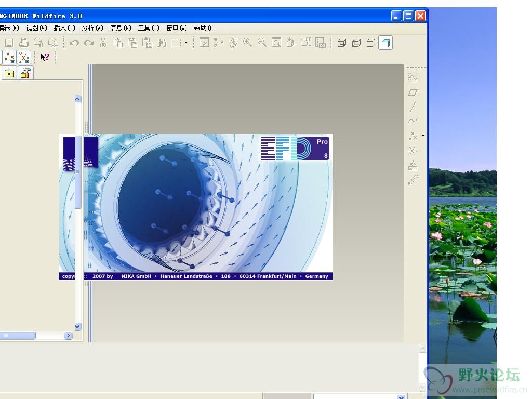
Task: Click the Paste Special icon
Action: point(147,43)
